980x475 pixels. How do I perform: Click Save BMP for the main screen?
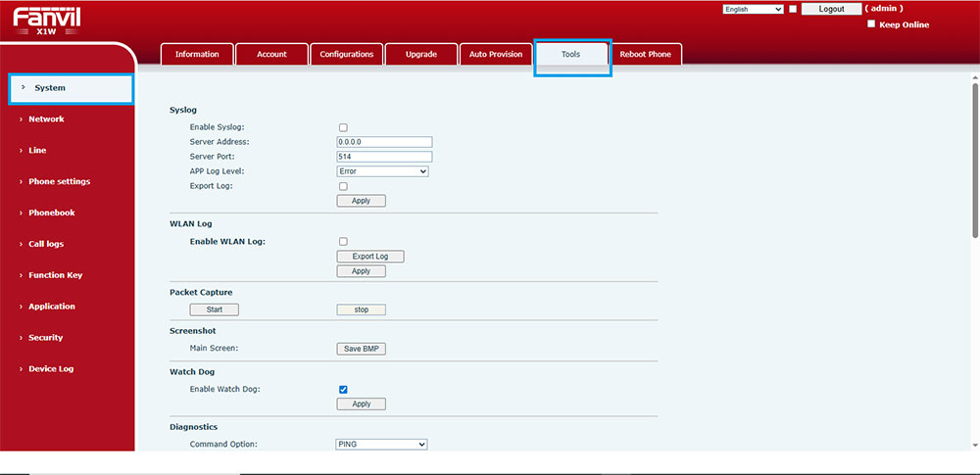(x=361, y=349)
